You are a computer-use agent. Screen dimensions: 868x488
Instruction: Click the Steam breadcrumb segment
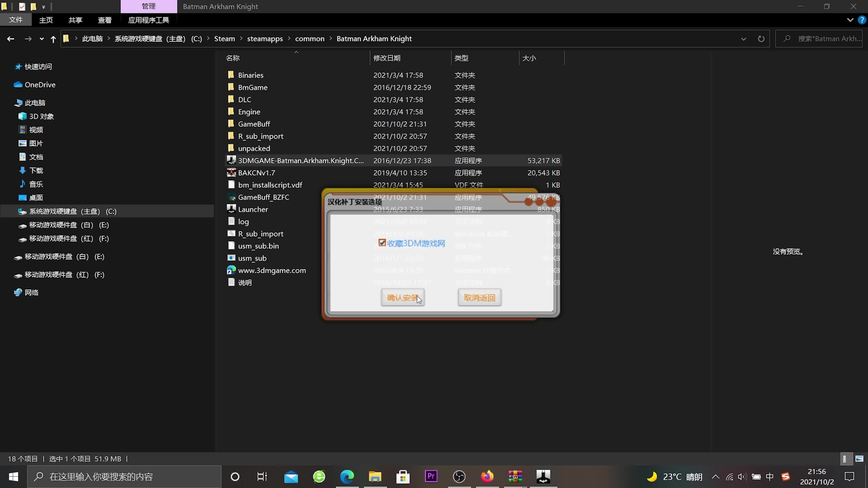(224, 39)
